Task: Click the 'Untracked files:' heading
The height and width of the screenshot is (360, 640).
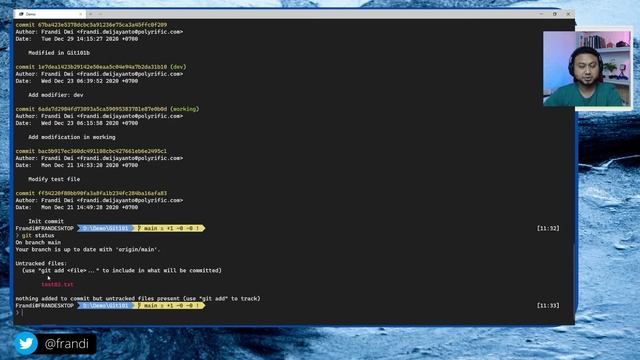Action: point(41,264)
